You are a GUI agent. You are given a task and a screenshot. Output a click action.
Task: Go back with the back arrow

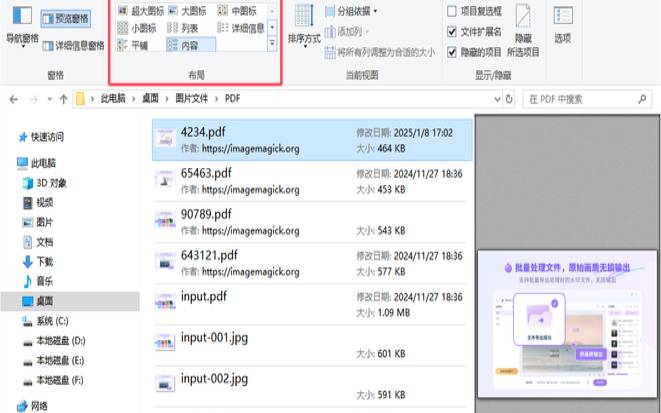(13, 99)
